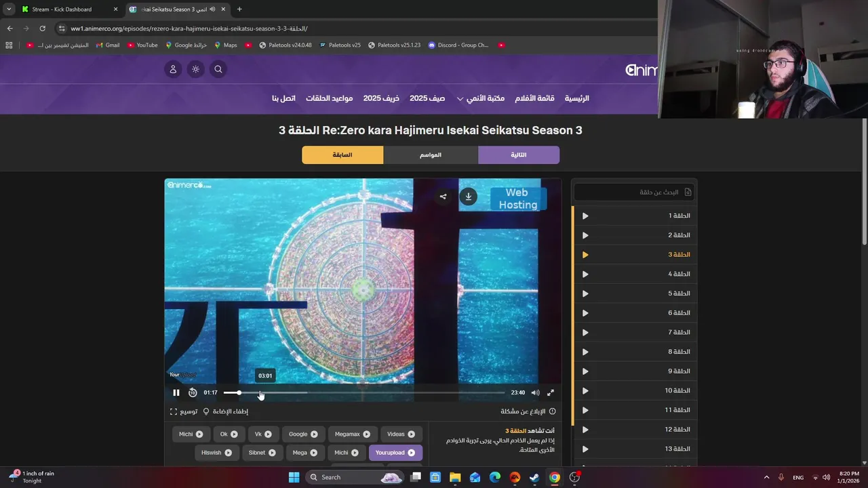The width and height of the screenshot is (868, 488).
Task: Select the Yourupload server
Action: tap(395, 453)
